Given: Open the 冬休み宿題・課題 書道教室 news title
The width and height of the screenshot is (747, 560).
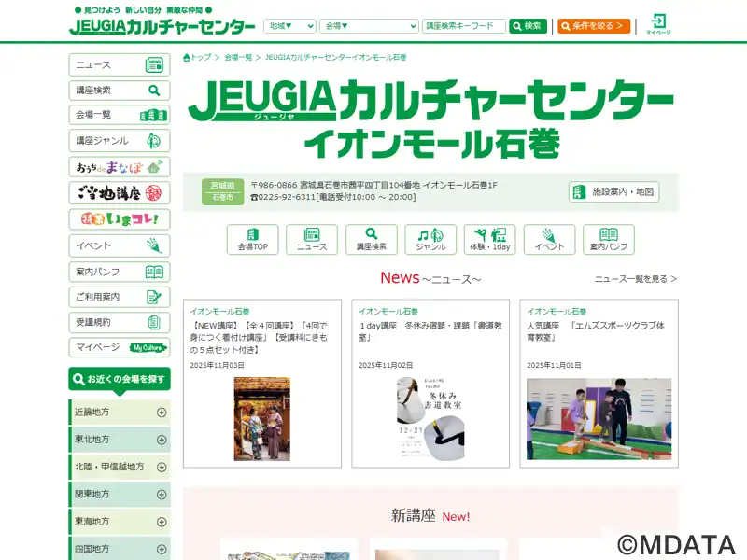Looking at the screenshot, I should click(430, 331).
